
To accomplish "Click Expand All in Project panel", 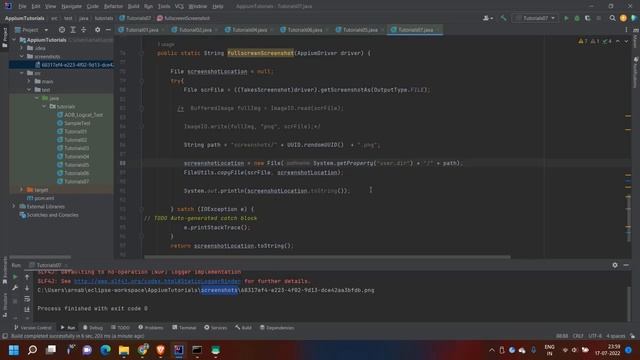I will (73, 30).
